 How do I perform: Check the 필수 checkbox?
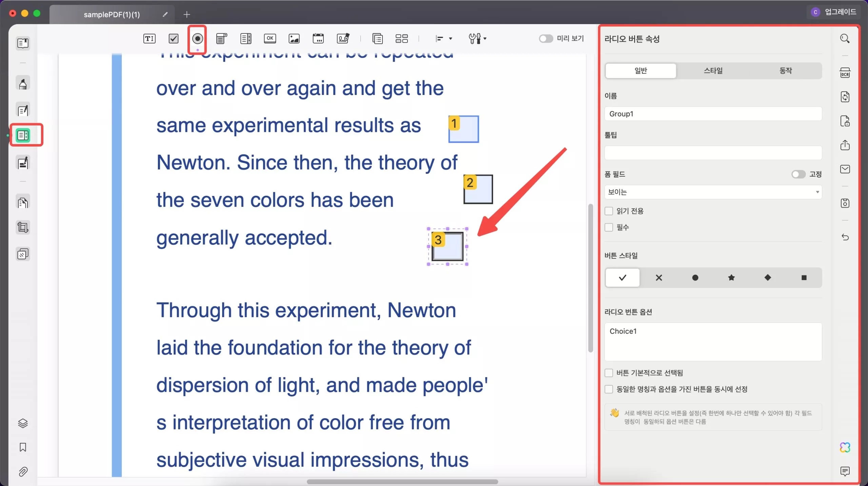tap(609, 227)
